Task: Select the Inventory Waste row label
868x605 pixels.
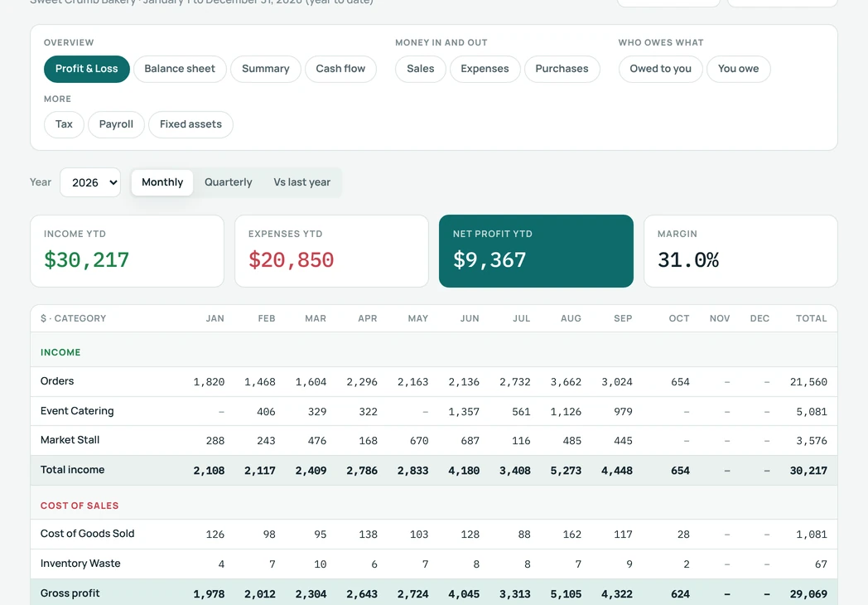Action: tap(80, 564)
